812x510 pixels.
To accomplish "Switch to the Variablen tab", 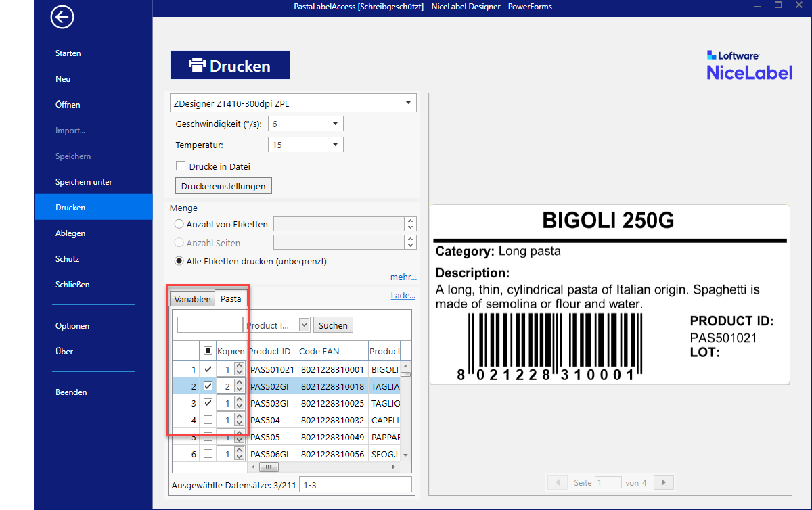I will 192,299.
